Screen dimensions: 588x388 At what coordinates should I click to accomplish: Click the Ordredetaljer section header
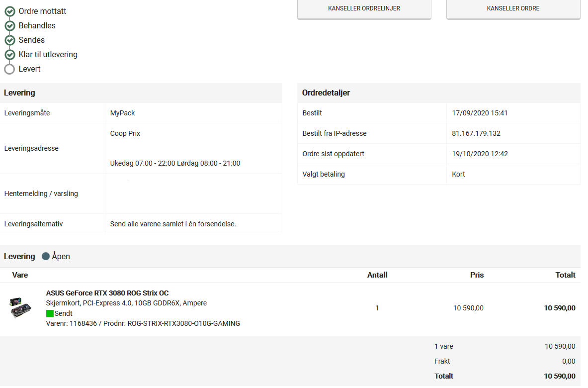click(x=326, y=93)
